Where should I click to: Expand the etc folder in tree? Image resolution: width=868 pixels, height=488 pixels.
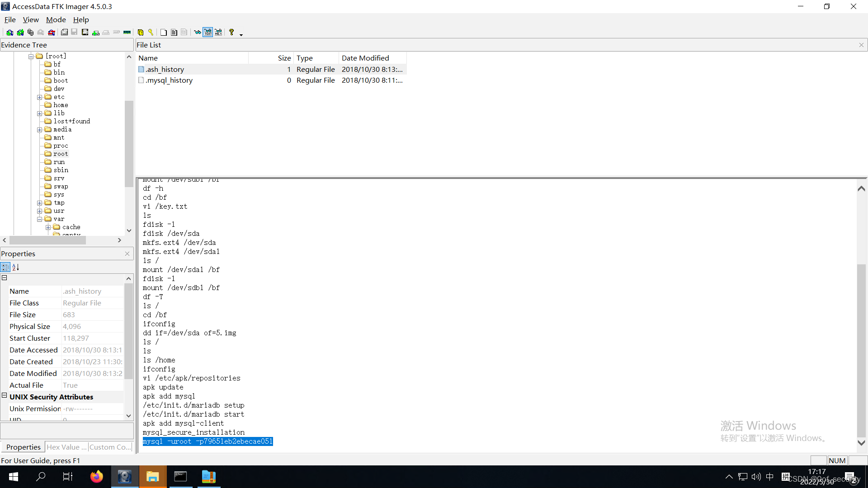pyautogui.click(x=40, y=97)
